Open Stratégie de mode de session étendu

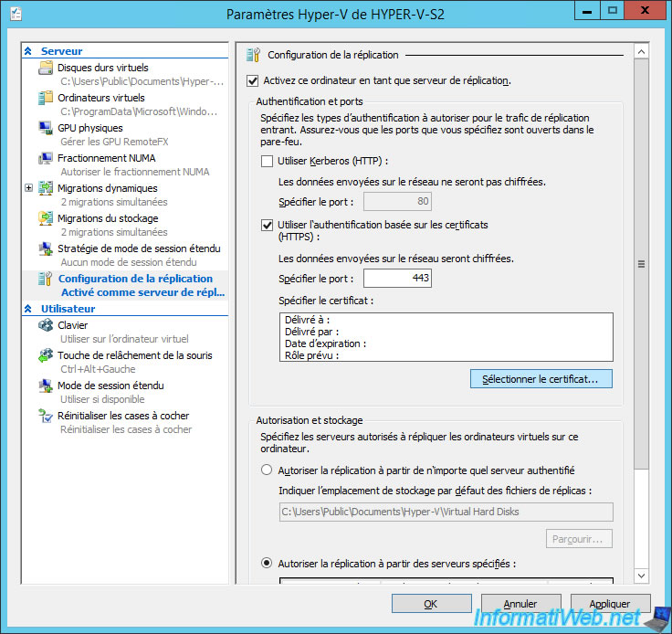(x=139, y=248)
